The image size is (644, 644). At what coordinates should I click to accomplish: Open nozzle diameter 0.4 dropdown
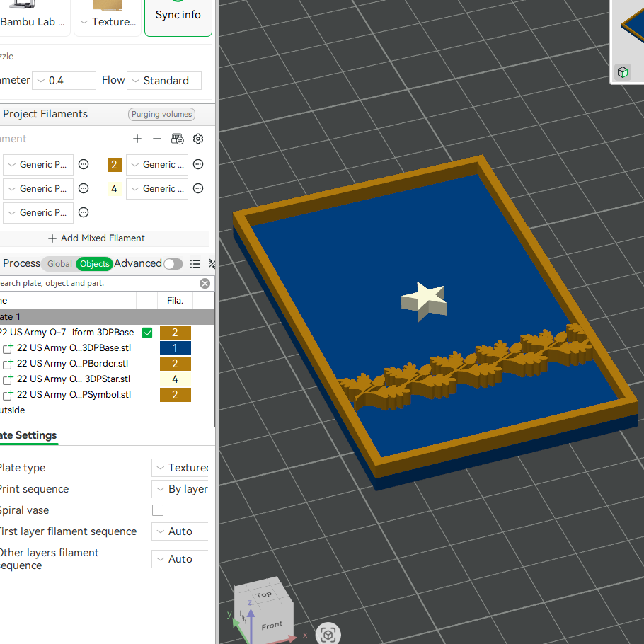pos(64,81)
